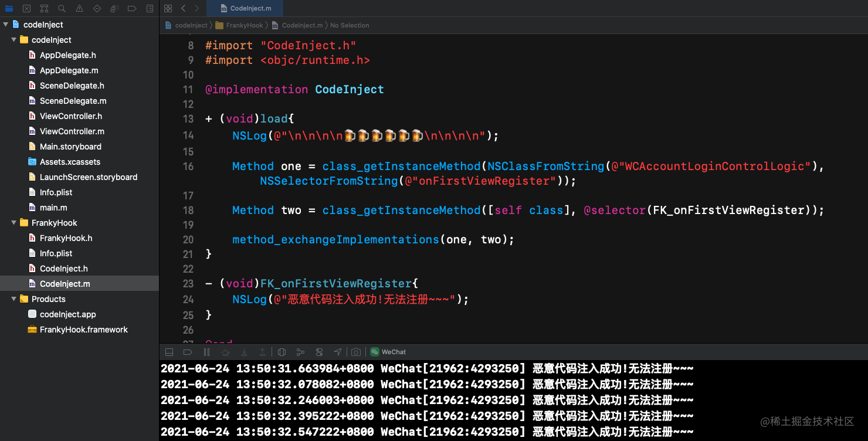Collapse the Products folder group
The image size is (868, 441).
point(13,299)
